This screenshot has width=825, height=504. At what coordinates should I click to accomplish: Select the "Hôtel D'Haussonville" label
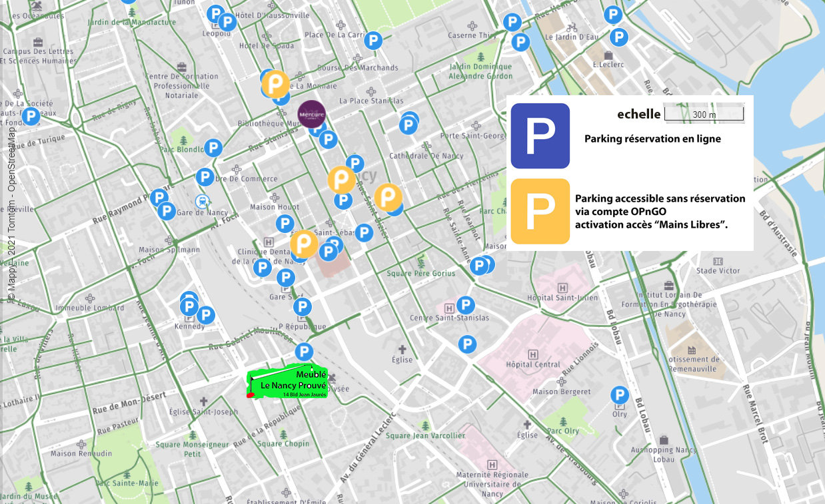[x=273, y=15]
